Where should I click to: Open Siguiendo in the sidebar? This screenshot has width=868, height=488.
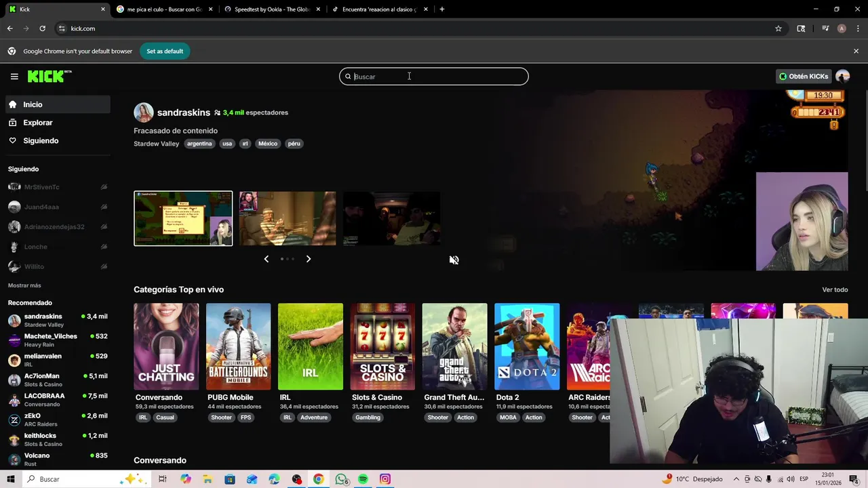[x=58, y=140]
